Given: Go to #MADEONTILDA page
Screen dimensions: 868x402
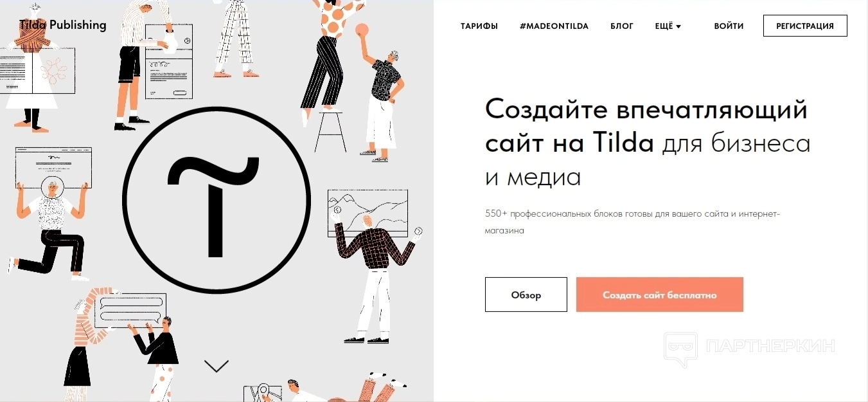Looking at the screenshot, I should point(554,26).
